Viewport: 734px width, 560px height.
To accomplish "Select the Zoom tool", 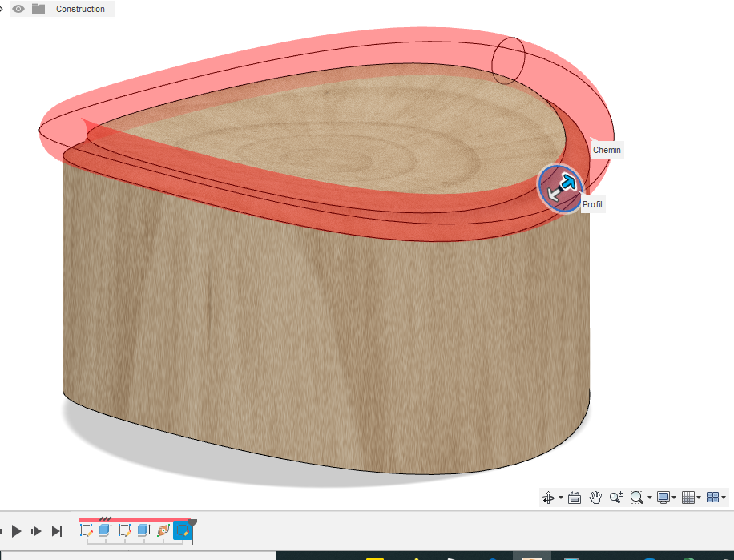I will tap(615, 497).
